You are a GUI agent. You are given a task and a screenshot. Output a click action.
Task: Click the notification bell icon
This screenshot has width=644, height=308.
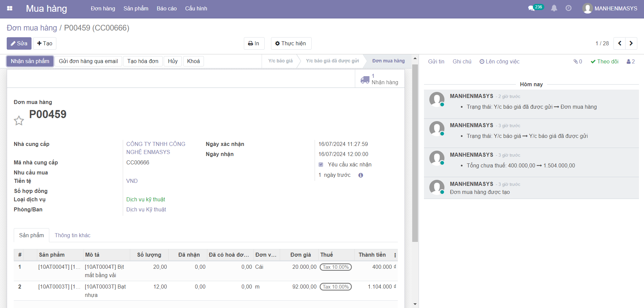pyautogui.click(x=554, y=8)
